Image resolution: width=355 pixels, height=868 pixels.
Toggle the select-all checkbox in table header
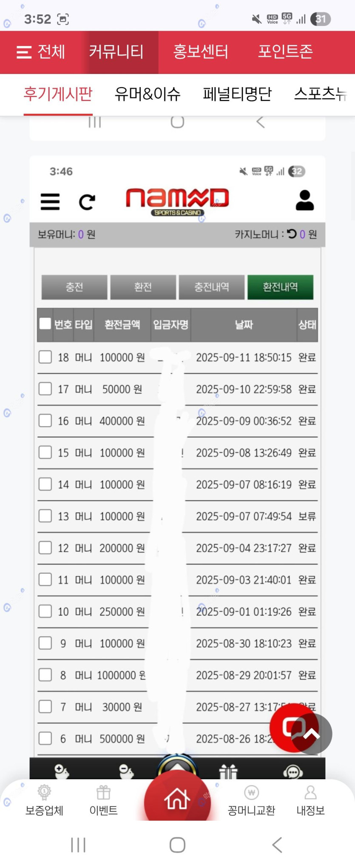(45, 324)
